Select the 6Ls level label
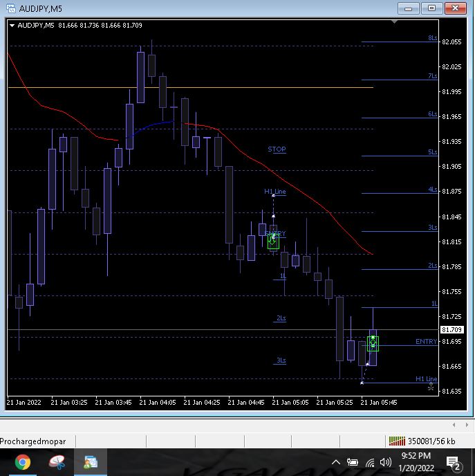The image size is (475, 476). coord(433,114)
